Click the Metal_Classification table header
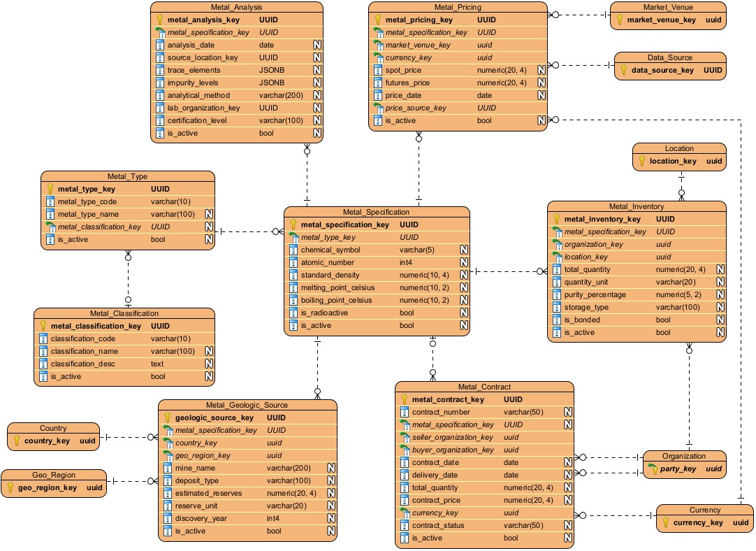This screenshot has width=756, height=551. 124,314
